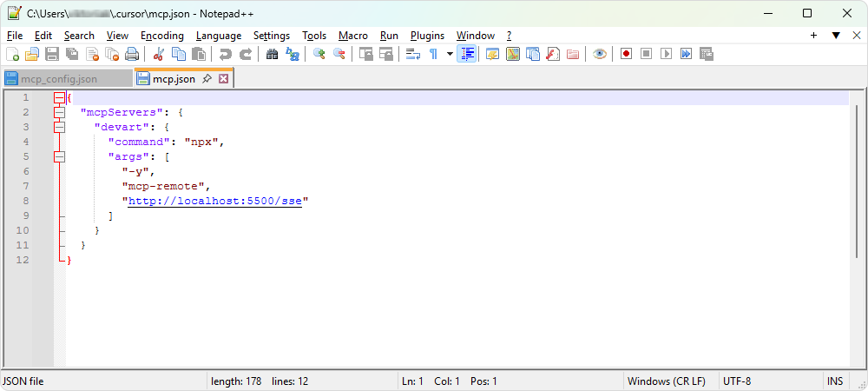Viewport: 868px width, 391px height.
Task: Open the Edit menu
Action: (43, 36)
